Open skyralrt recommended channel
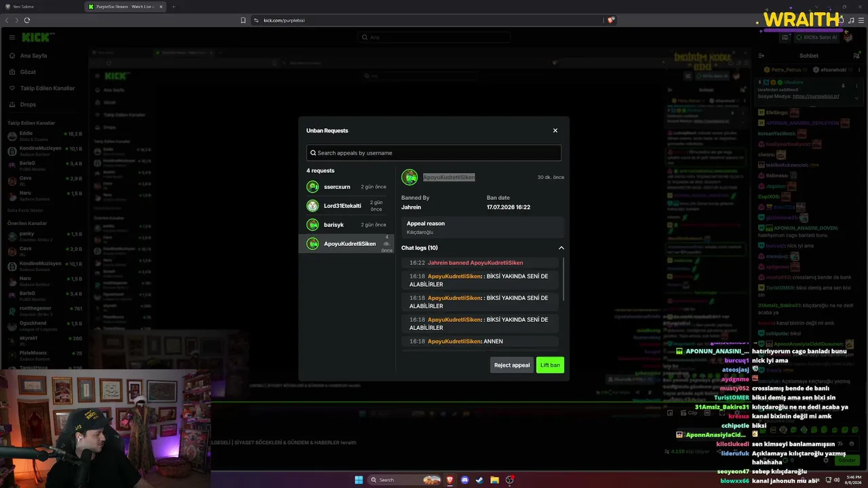This screenshot has height=488, width=868. (x=45, y=340)
